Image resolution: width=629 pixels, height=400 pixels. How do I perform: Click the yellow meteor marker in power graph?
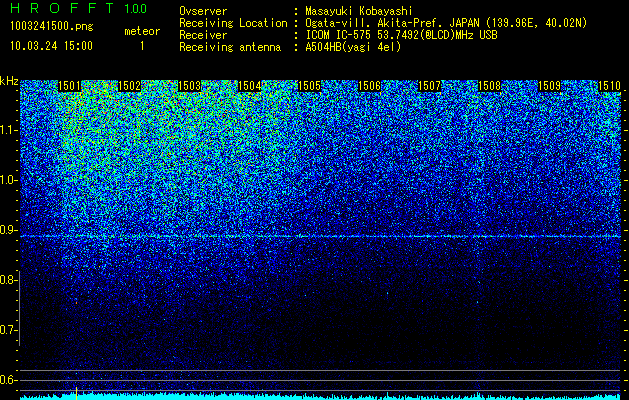coord(76,392)
